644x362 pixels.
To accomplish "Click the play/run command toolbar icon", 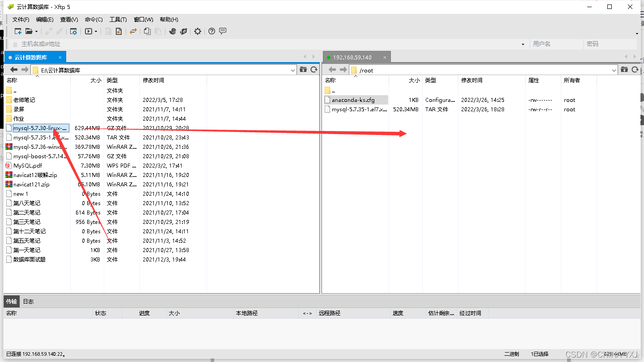I will click(x=89, y=31).
